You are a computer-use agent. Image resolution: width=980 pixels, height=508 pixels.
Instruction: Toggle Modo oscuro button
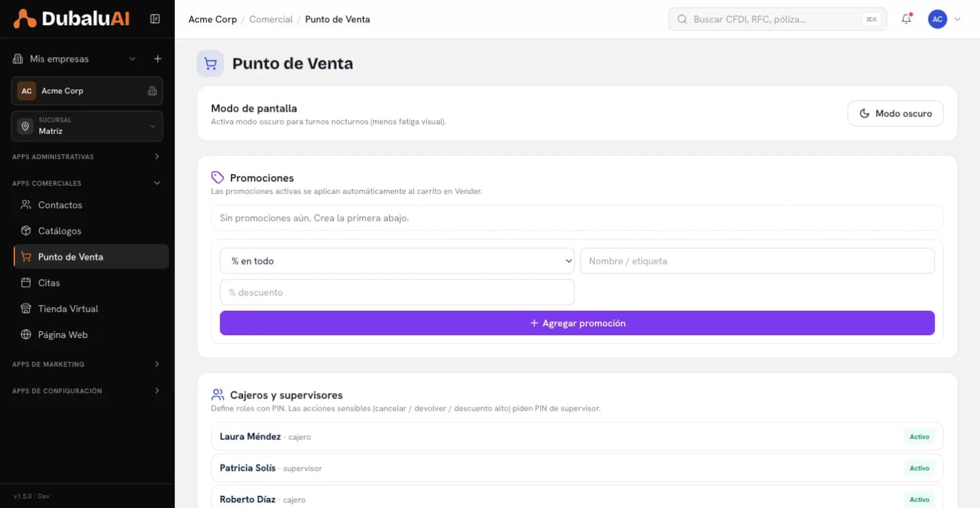click(x=896, y=114)
